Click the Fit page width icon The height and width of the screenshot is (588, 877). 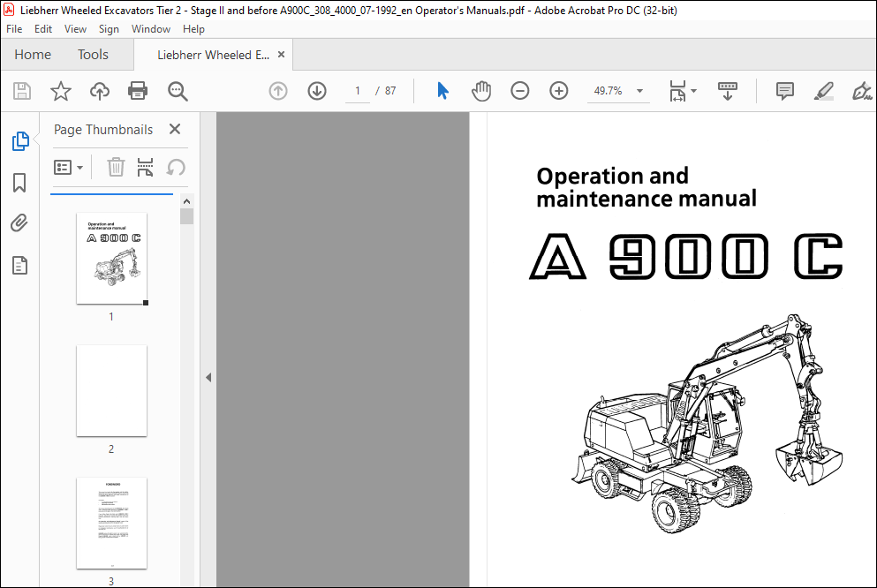click(677, 91)
